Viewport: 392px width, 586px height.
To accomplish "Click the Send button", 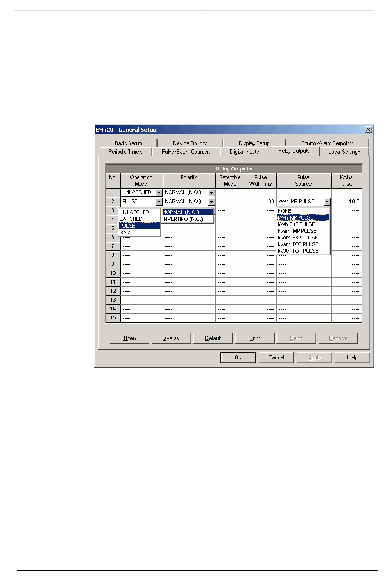I will pos(296,338).
